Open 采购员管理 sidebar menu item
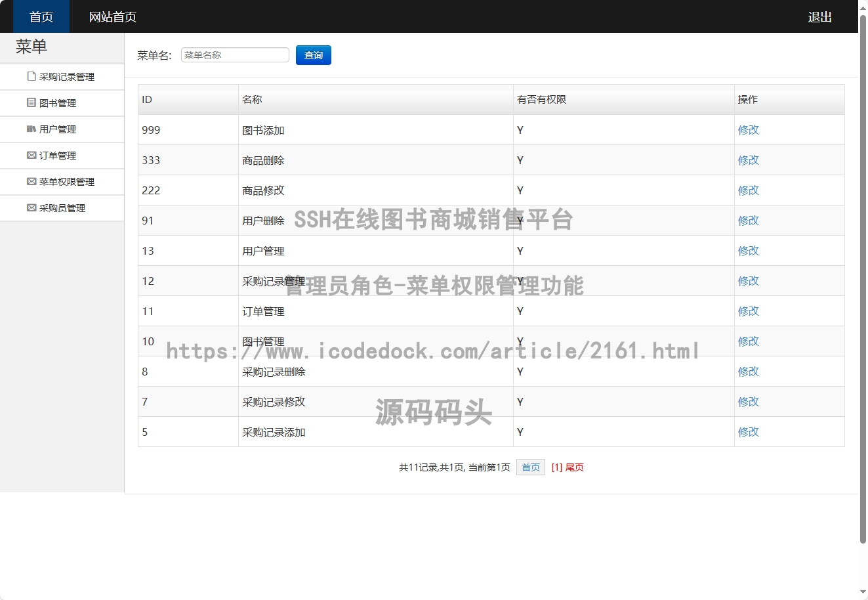 coord(62,208)
